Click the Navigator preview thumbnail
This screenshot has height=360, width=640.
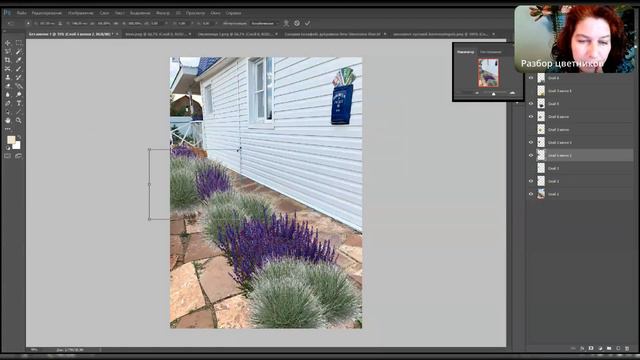pyautogui.click(x=488, y=73)
